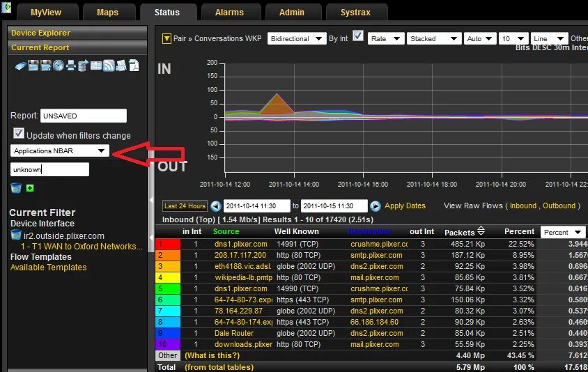Open the Line chart style dropdown
The height and width of the screenshot is (372, 588).
(549, 38)
